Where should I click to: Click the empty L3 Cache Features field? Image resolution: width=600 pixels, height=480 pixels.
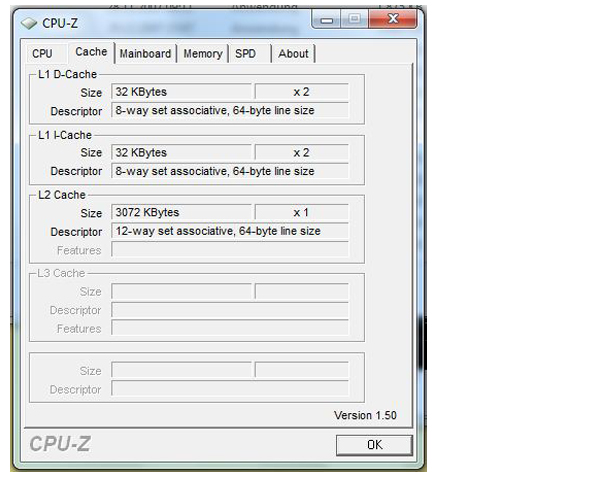[230, 328]
